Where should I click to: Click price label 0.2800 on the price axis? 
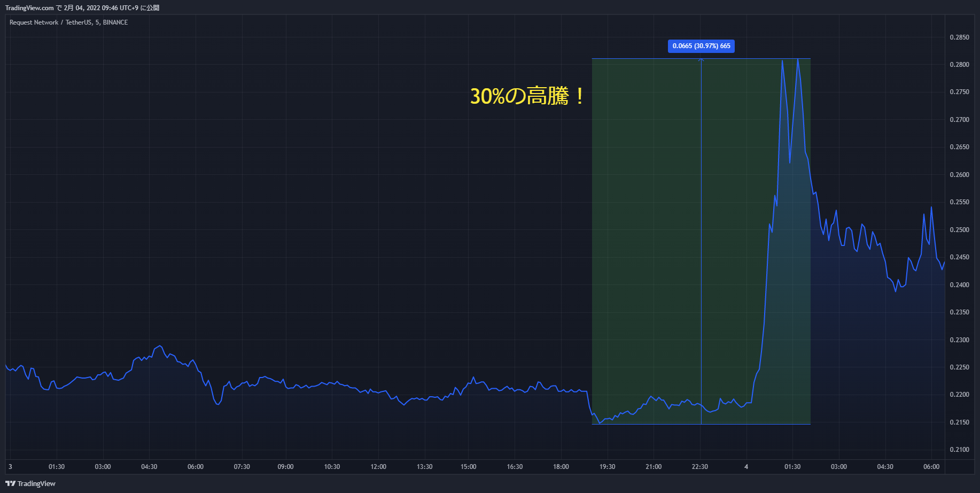[x=959, y=65]
